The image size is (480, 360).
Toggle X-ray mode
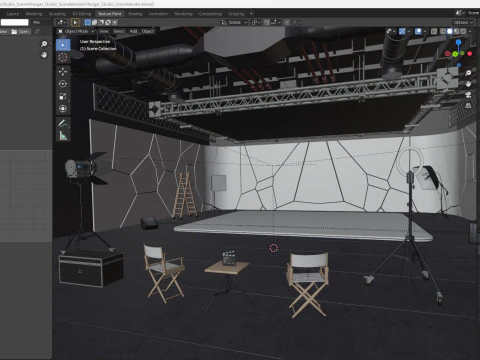(434, 31)
